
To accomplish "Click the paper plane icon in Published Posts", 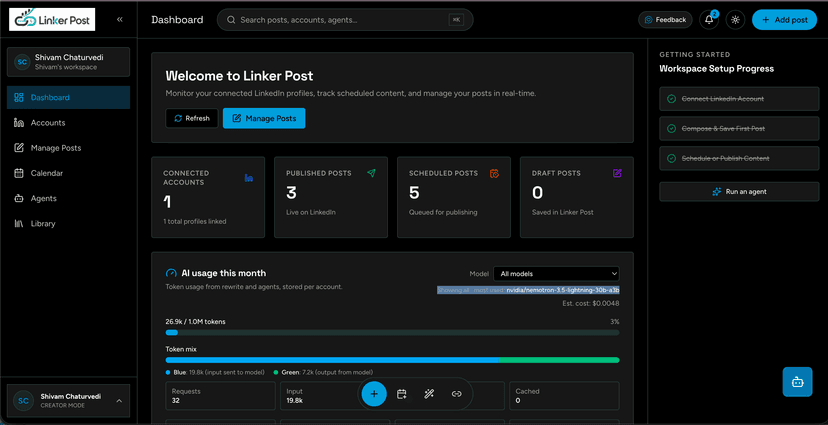I will tap(371, 173).
